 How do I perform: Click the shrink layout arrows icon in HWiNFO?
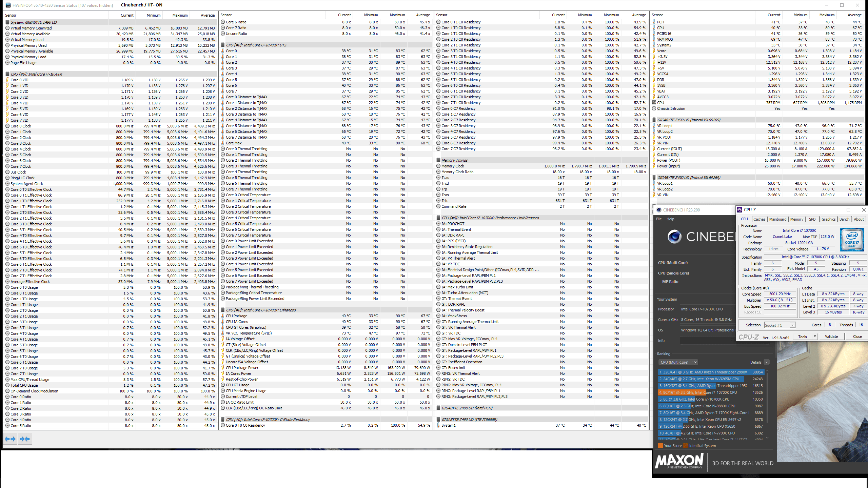[25, 439]
